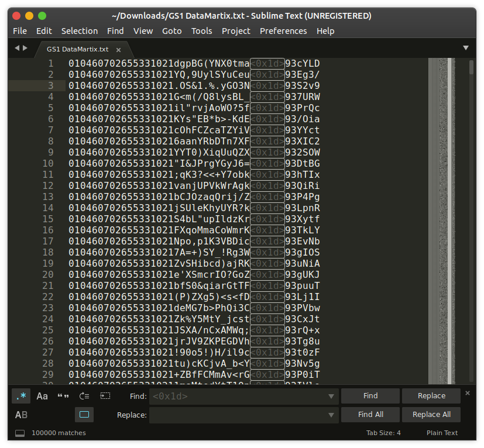Click the yellow minimize window button
The width and height of the screenshot is (484, 448).
29,16
